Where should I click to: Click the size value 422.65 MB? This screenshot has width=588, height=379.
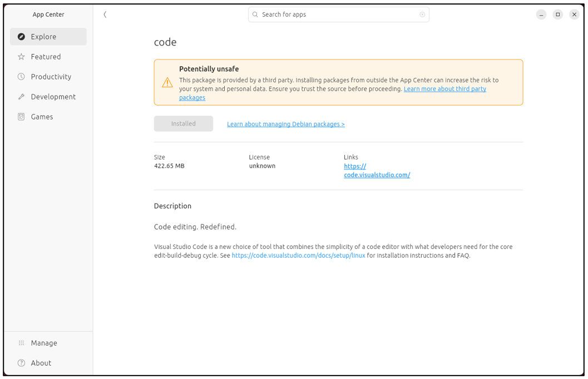click(169, 166)
